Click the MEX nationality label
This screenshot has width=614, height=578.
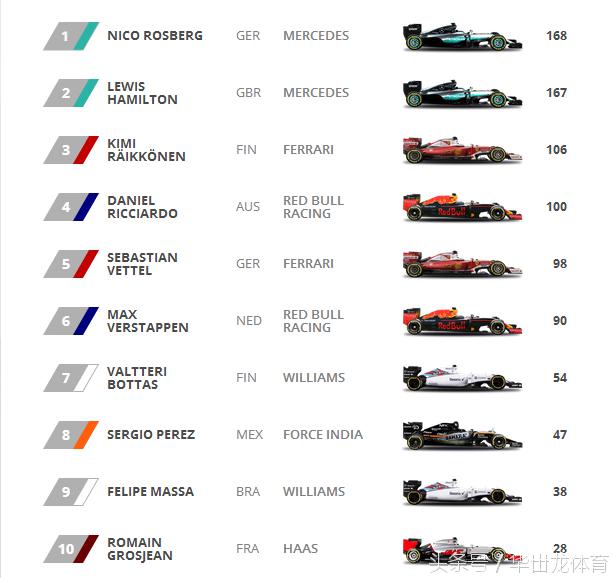tap(249, 435)
